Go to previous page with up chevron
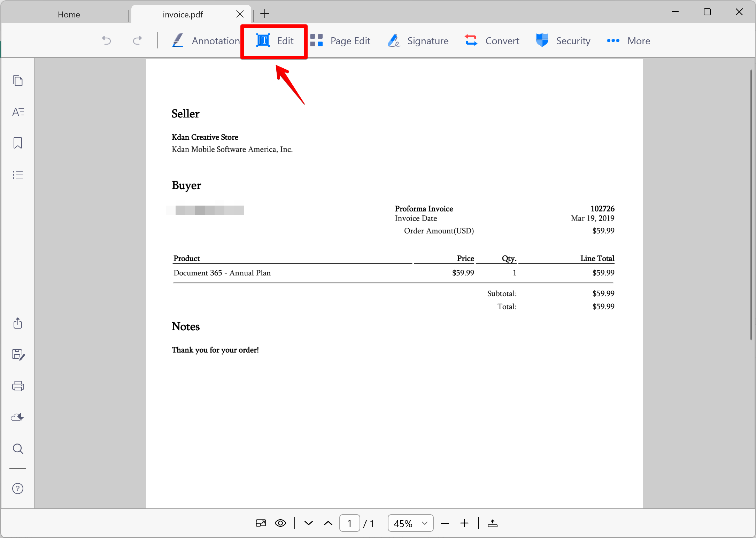Screen dimensions: 756x538 pos(328,523)
